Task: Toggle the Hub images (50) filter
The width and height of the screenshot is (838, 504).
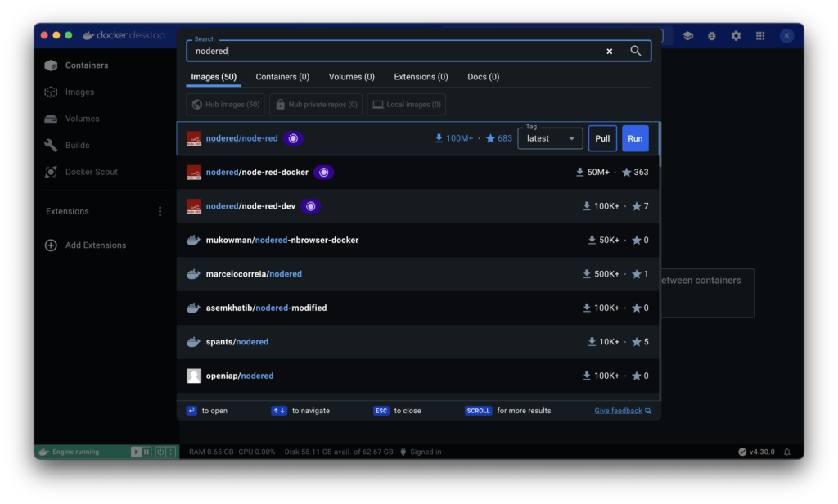Action: pyautogui.click(x=225, y=105)
